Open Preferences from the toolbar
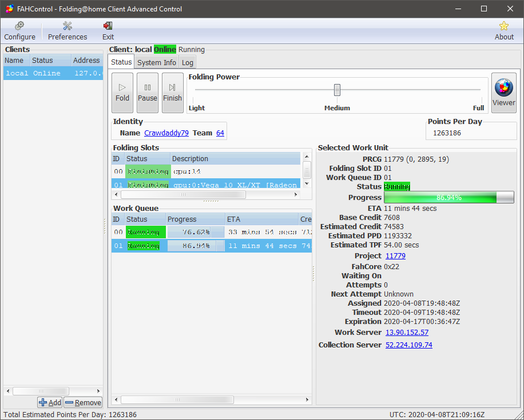 pyautogui.click(x=68, y=31)
